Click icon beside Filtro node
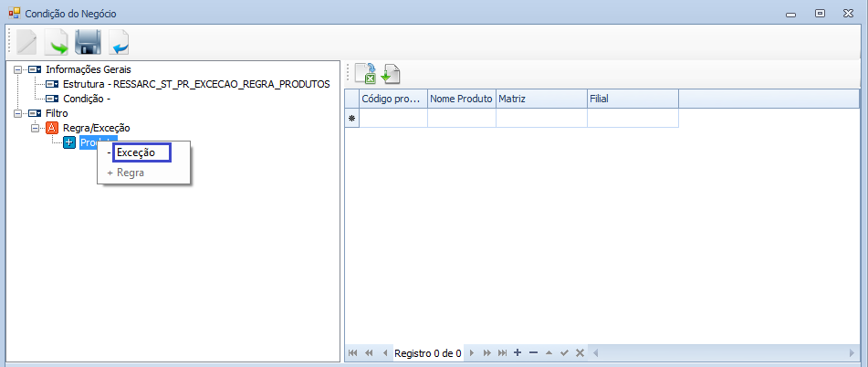Viewport: 868px width, 367px height. 35,113
